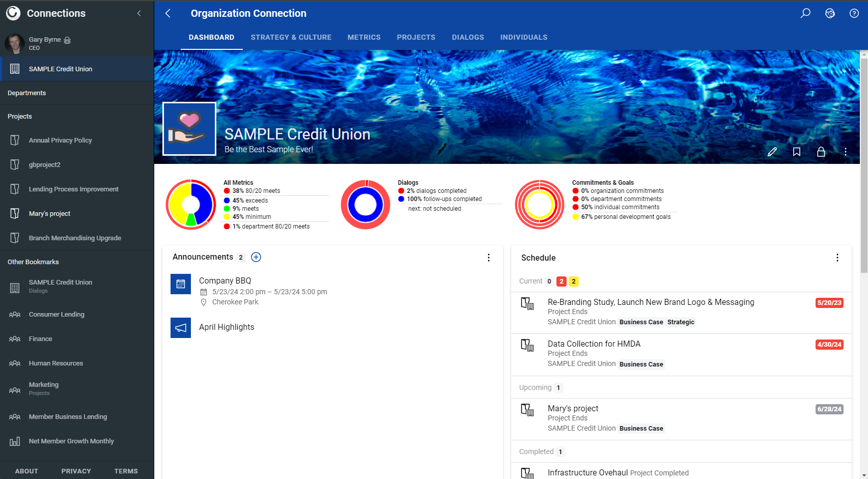Click the page vertical scrollbar
The width and height of the screenshot is (868, 479).
coord(864,165)
